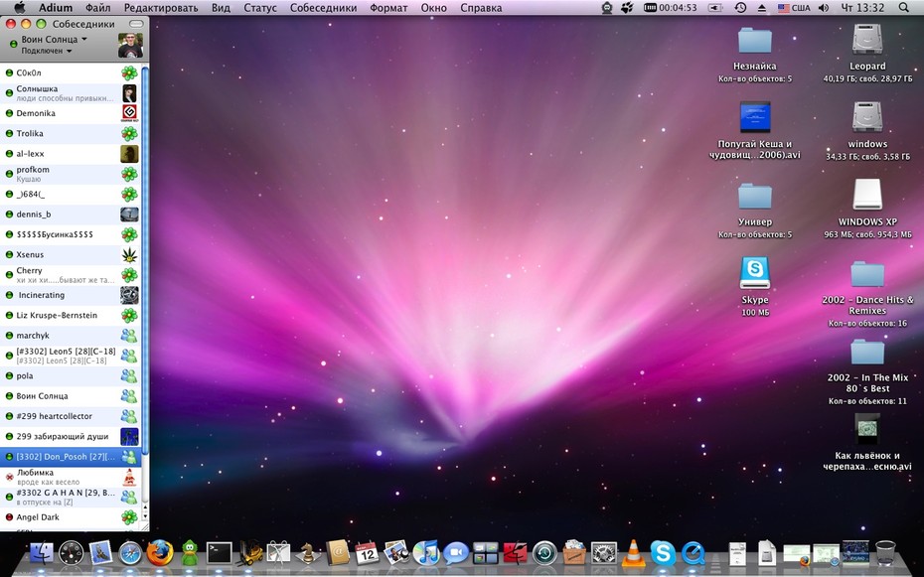Open the Trash in the Dock
The image size is (924, 577).
(884, 553)
